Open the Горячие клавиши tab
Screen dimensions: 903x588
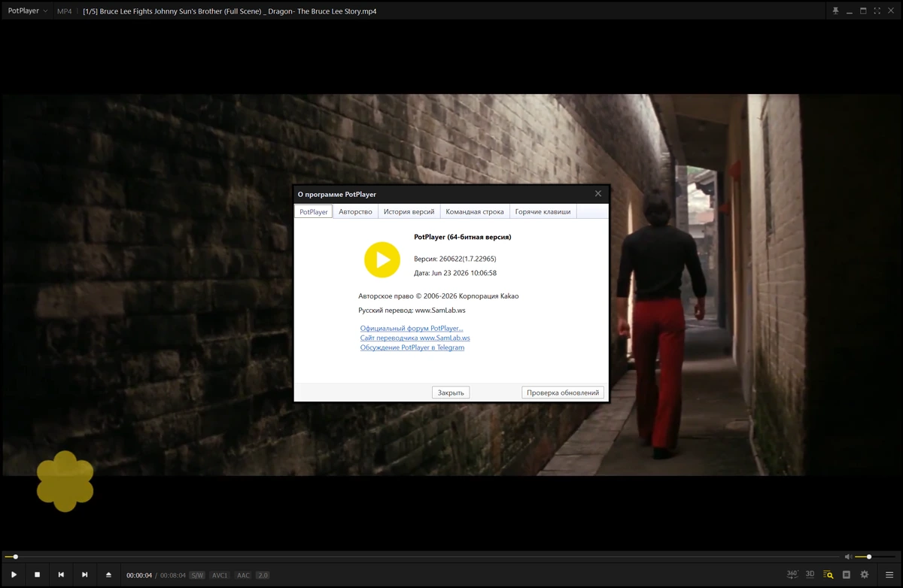(x=543, y=212)
